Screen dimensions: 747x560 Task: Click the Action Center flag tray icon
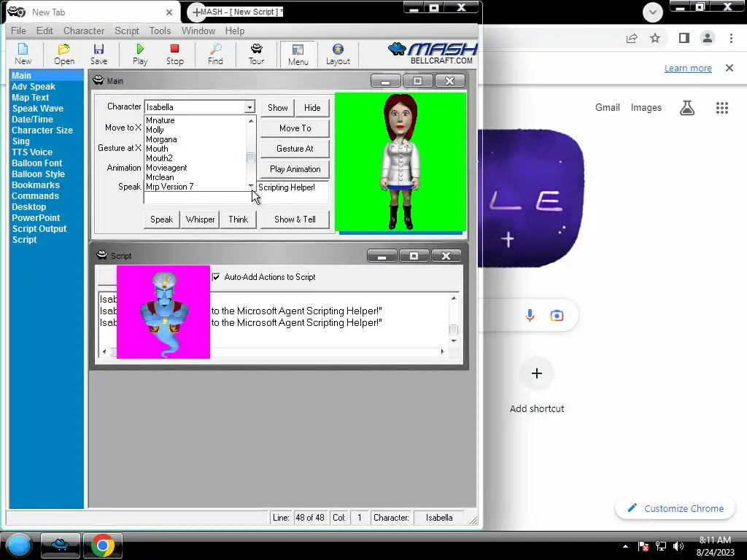(643, 545)
